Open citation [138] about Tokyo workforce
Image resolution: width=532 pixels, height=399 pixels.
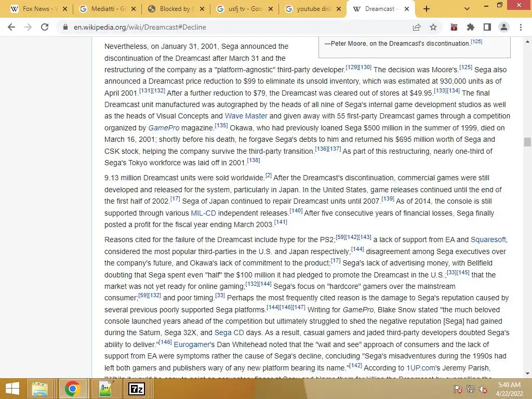pyautogui.click(x=254, y=160)
